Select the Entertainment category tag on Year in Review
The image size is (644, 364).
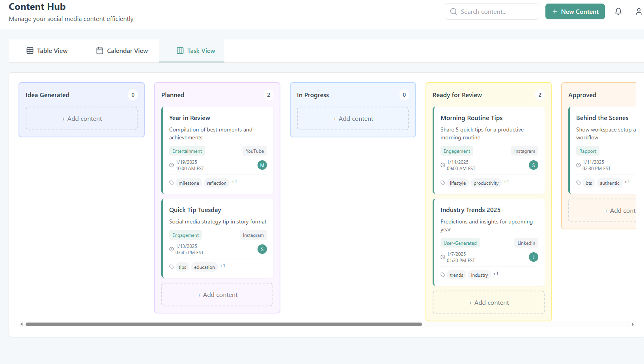[187, 151]
